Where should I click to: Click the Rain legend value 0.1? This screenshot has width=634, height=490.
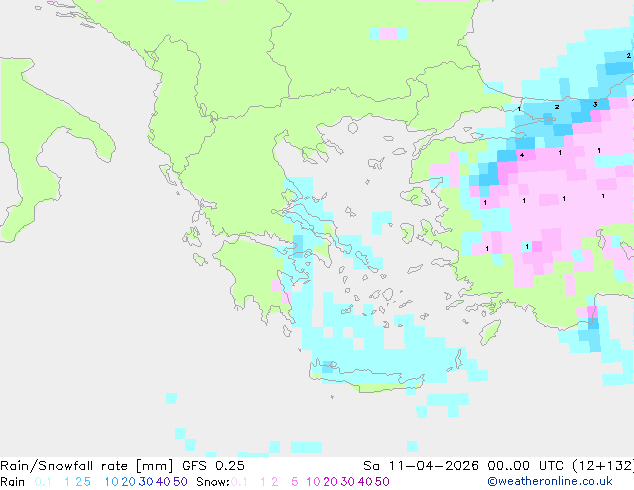pos(43,482)
